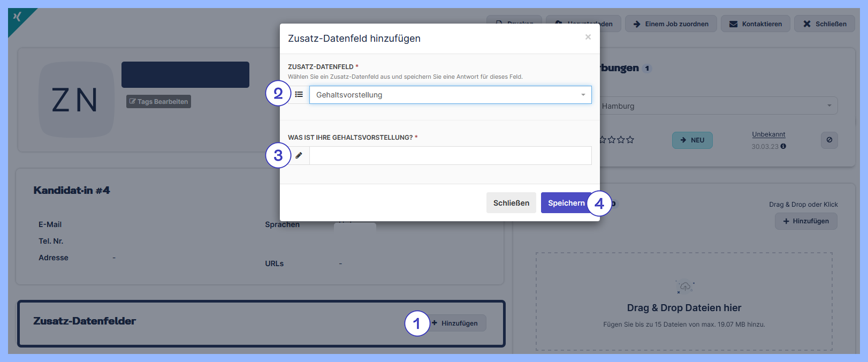Click Tags Bearbeiten under the candidate name

pos(158,102)
